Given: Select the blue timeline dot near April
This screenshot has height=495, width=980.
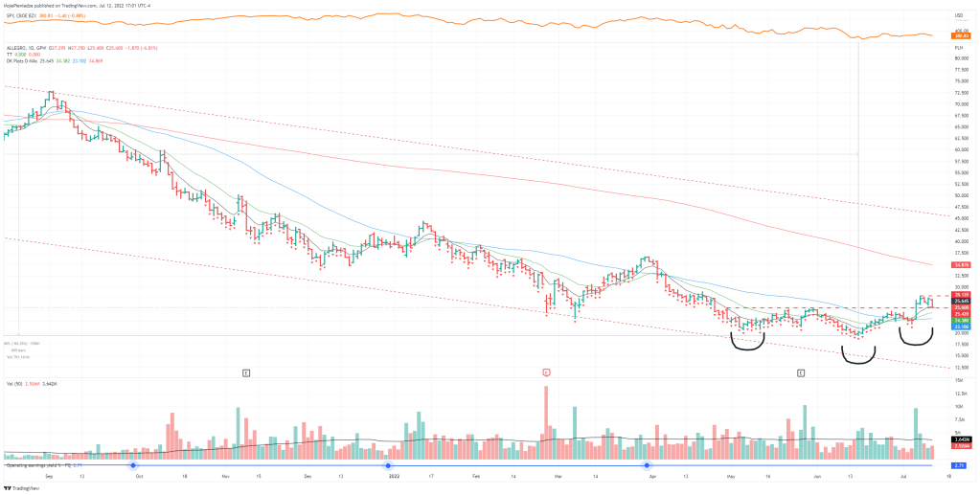Looking at the screenshot, I should click(x=648, y=465).
